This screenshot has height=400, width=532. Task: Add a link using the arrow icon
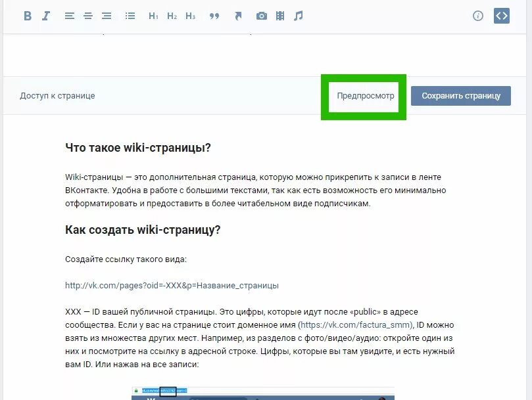click(x=238, y=16)
